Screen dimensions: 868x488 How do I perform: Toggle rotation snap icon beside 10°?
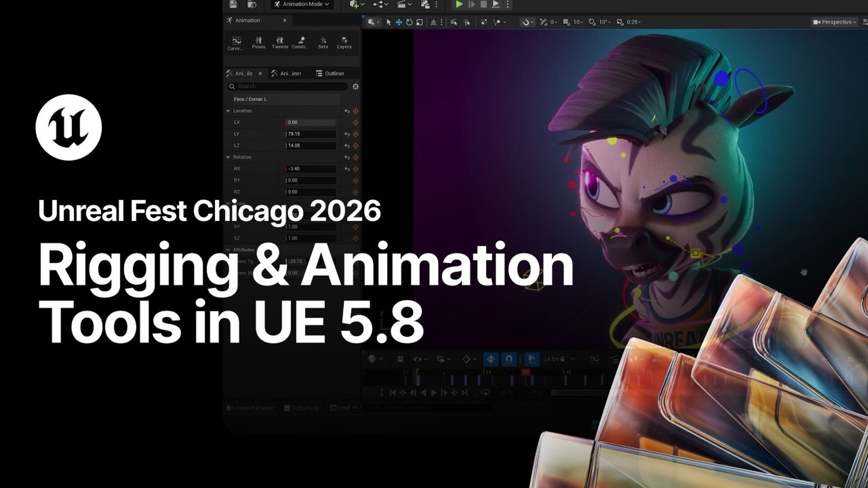(592, 22)
